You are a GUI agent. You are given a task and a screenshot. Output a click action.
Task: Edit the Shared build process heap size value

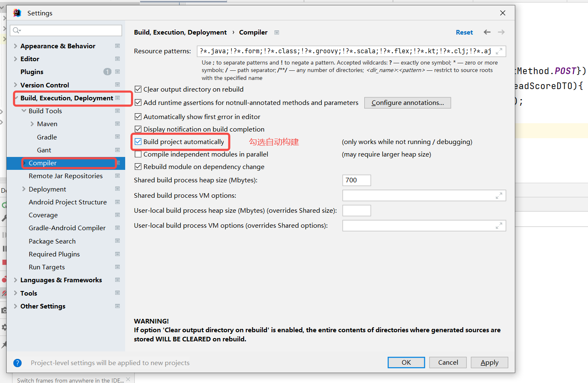click(x=356, y=180)
